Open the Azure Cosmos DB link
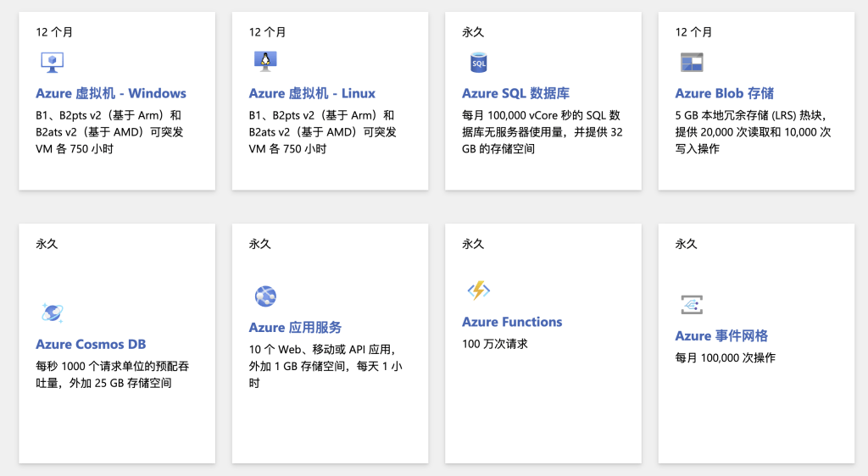The height and width of the screenshot is (476, 868). (x=91, y=344)
